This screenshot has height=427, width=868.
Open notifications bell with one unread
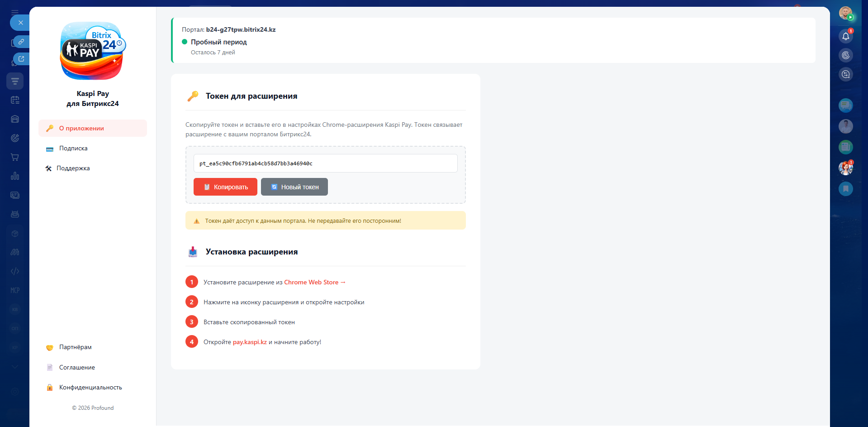pyautogui.click(x=846, y=36)
